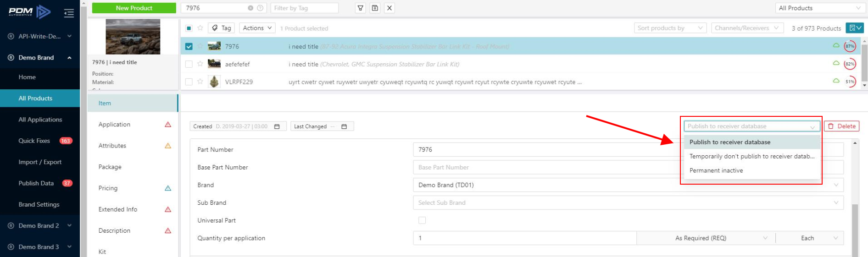Click the Extended Info warning triangle
Screen dimensions: 868x257
168,209
